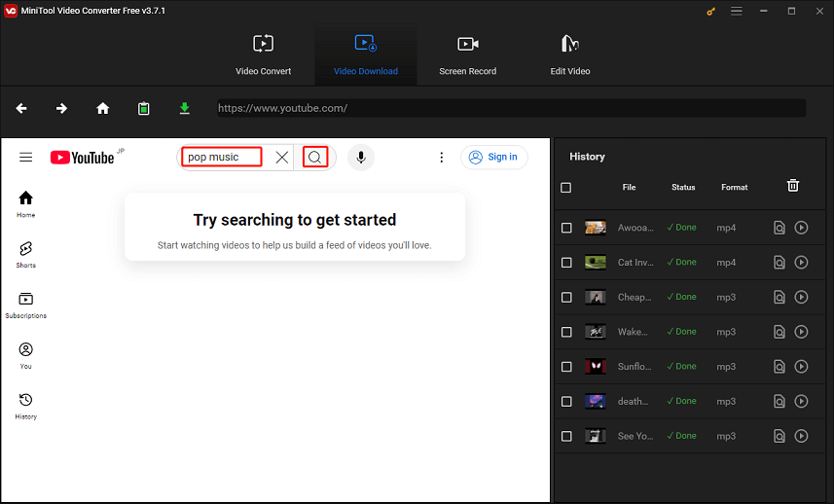Check the Wake... row checkbox

point(566,333)
